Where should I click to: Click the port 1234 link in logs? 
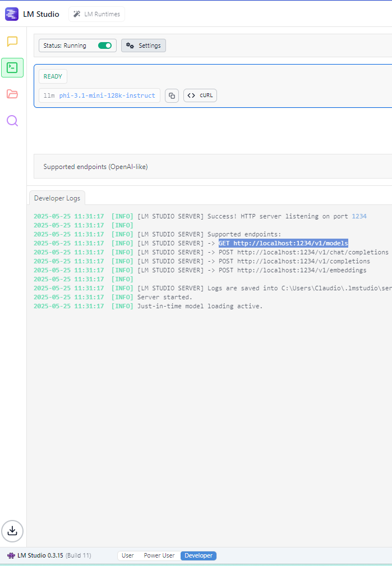359,216
